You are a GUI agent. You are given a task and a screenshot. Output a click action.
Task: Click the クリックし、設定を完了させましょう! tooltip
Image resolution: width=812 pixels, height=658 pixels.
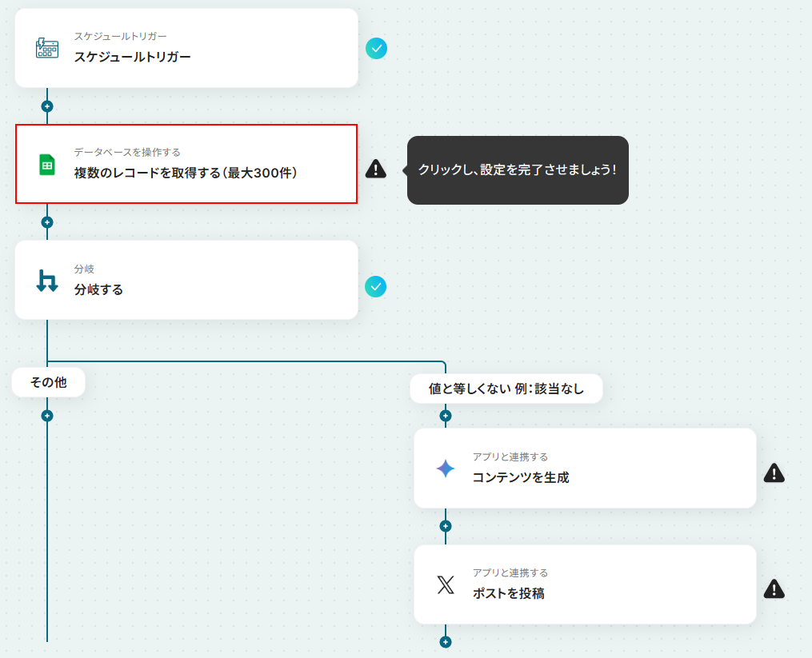coord(518,169)
